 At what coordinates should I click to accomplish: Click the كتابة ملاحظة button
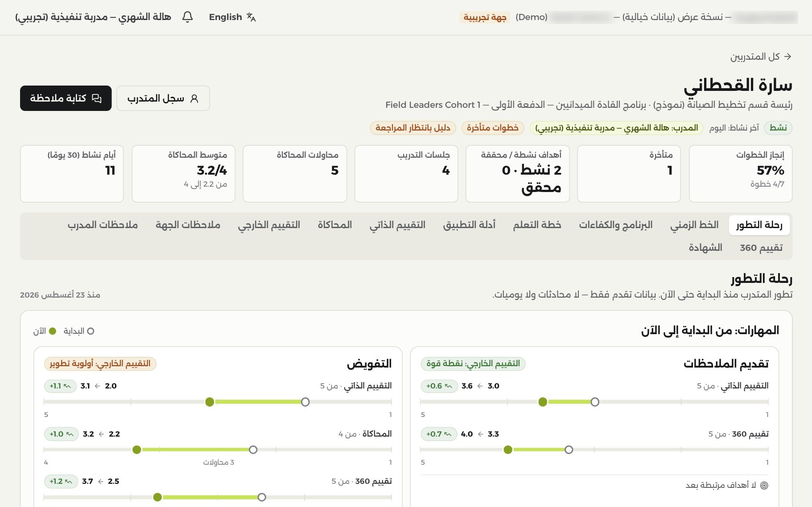point(66,98)
